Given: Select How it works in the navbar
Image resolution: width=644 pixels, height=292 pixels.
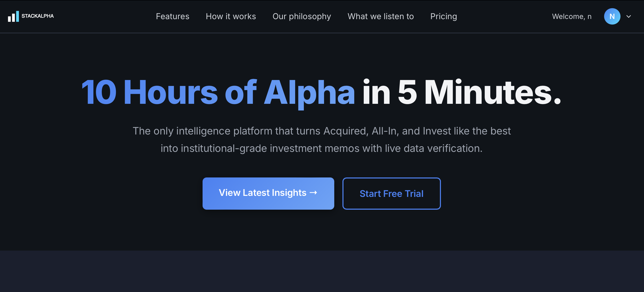Looking at the screenshot, I should 231,16.
